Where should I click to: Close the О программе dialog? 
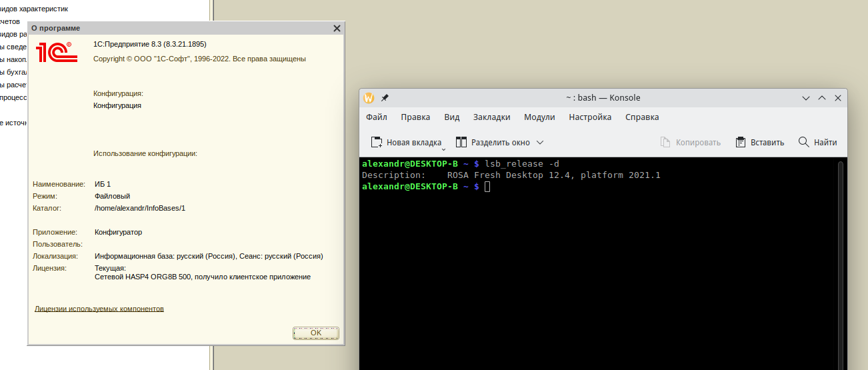[x=337, y=28]
